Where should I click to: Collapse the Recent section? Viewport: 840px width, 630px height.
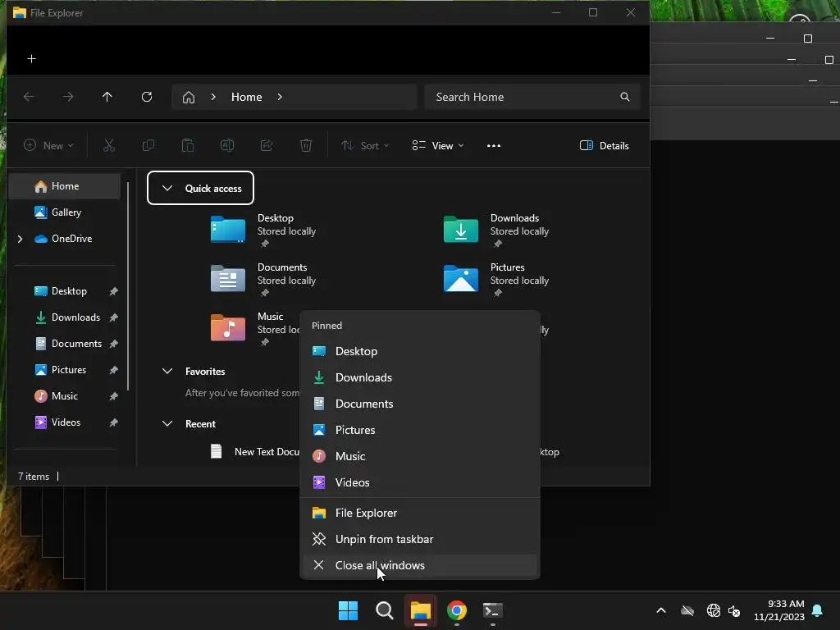(x=167, y=424)
